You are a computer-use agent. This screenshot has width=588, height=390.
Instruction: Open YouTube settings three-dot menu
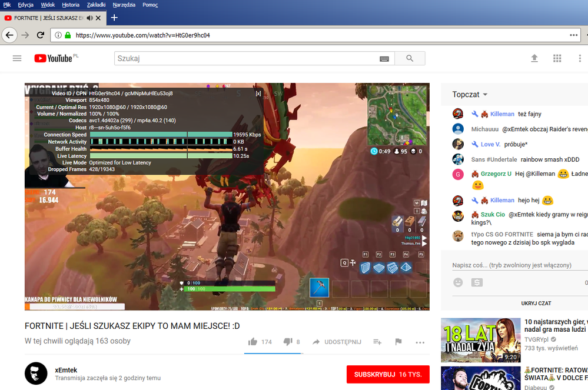click(x=580, y=58)
